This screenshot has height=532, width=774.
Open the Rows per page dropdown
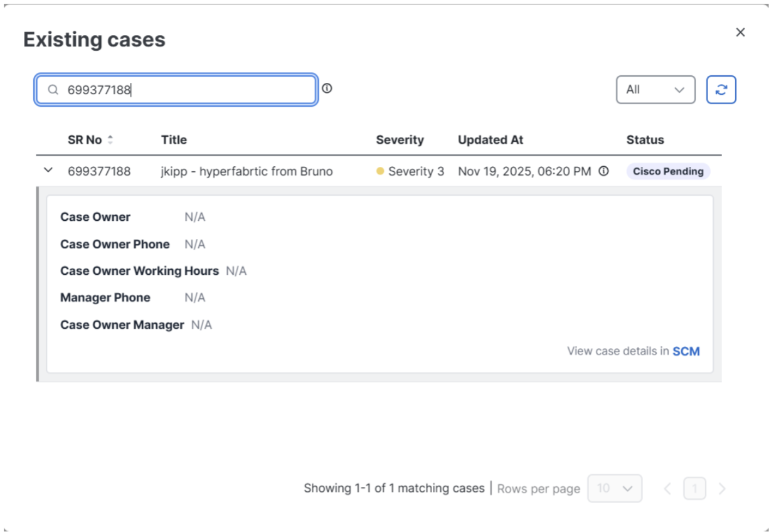[x=614, y=488]
